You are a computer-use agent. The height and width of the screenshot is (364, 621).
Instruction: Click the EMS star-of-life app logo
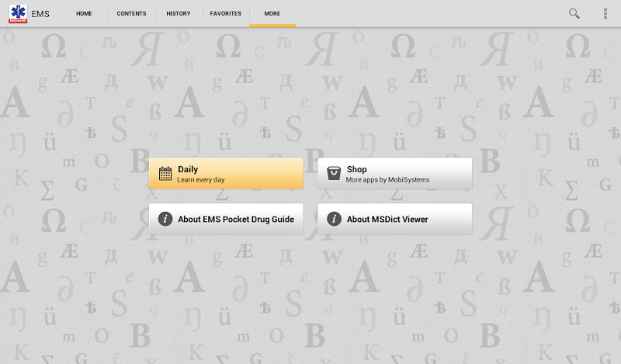pyautogui.click(x=17, y=13)
